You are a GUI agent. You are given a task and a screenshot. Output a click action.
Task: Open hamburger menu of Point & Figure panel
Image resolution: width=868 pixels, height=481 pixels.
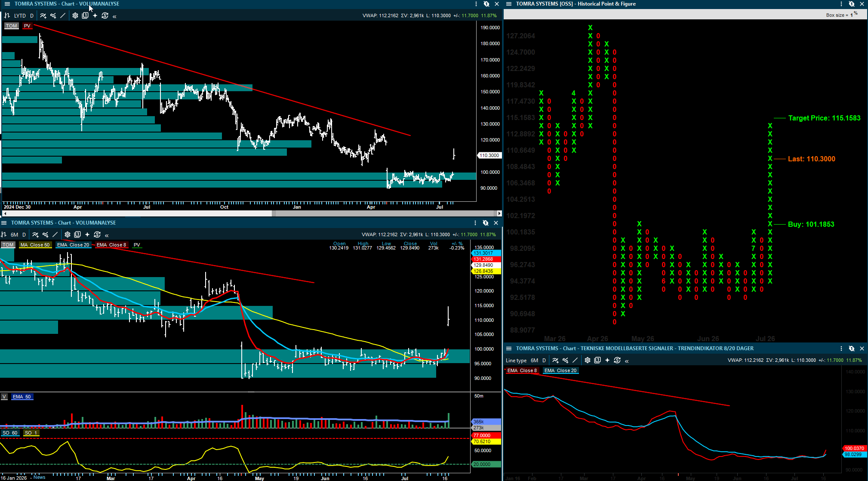pyautogui.click(x=509, y=4)
